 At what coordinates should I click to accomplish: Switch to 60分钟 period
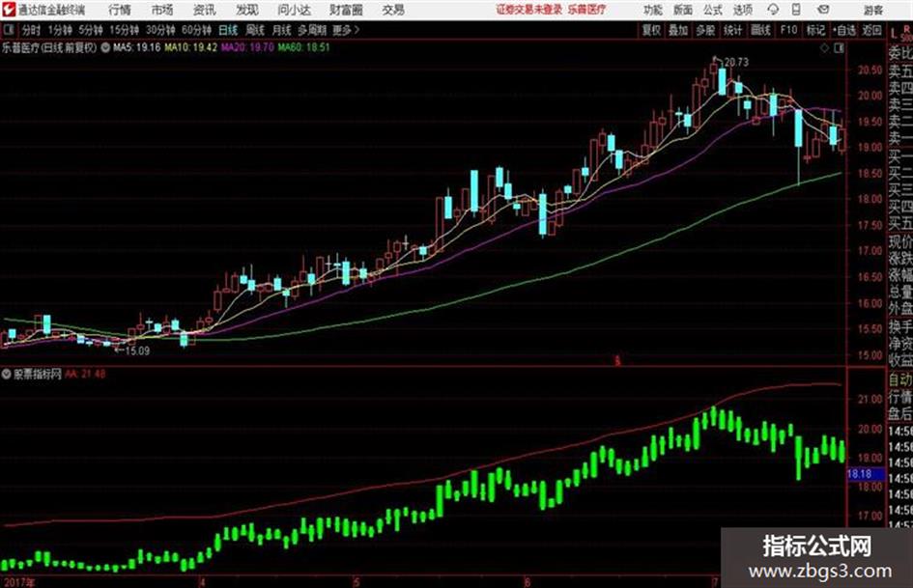[x=196, y=30]
